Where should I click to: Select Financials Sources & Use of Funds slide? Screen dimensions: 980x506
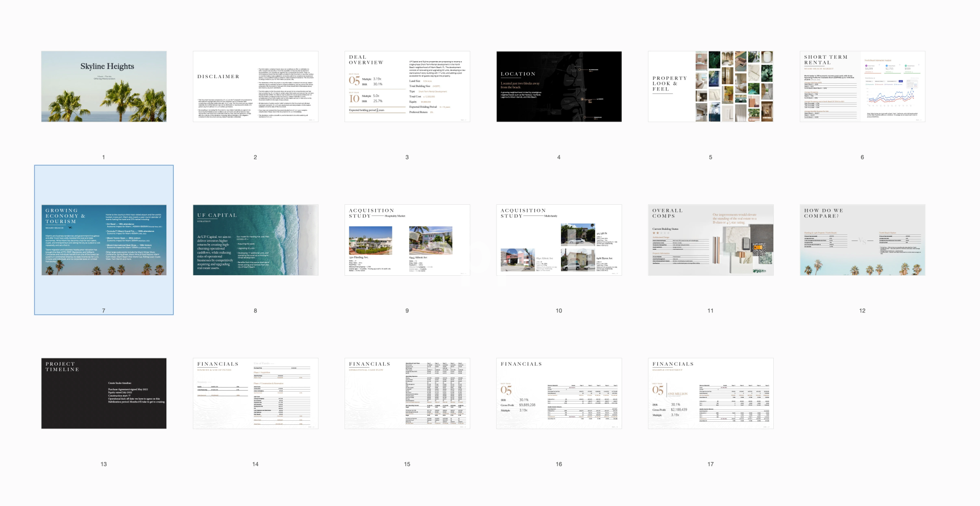[255, 393]
